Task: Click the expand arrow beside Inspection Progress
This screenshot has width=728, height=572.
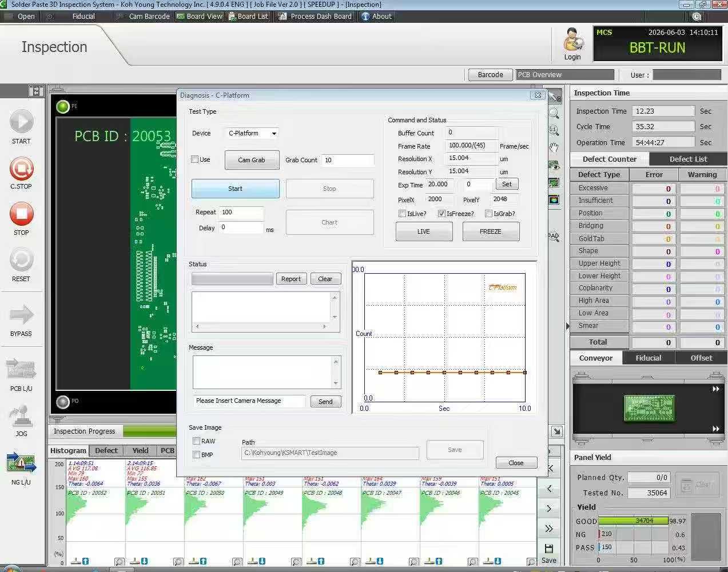Action: pyautogui.click(x=557, y=431)
